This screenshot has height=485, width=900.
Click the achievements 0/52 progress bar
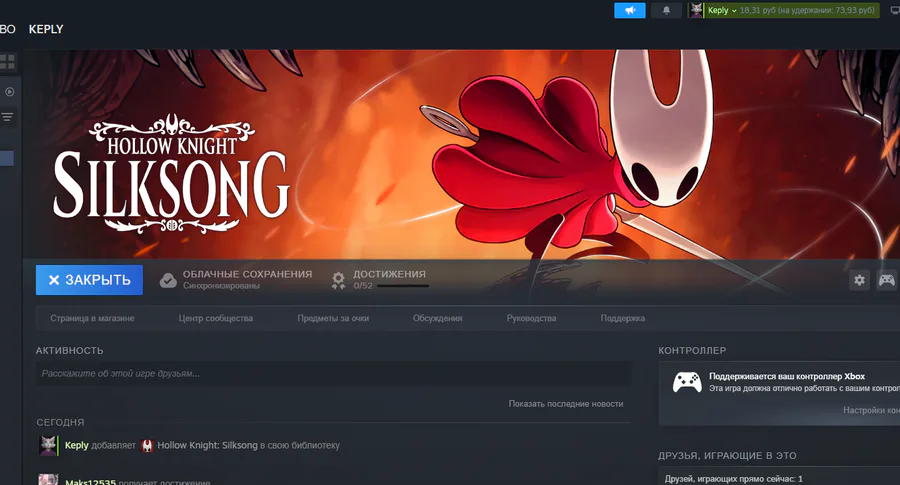(402, 286)
